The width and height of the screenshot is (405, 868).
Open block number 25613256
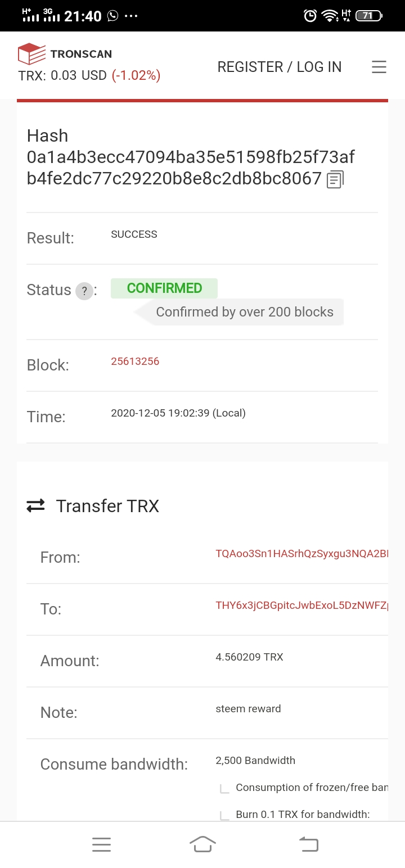(135, 361)
